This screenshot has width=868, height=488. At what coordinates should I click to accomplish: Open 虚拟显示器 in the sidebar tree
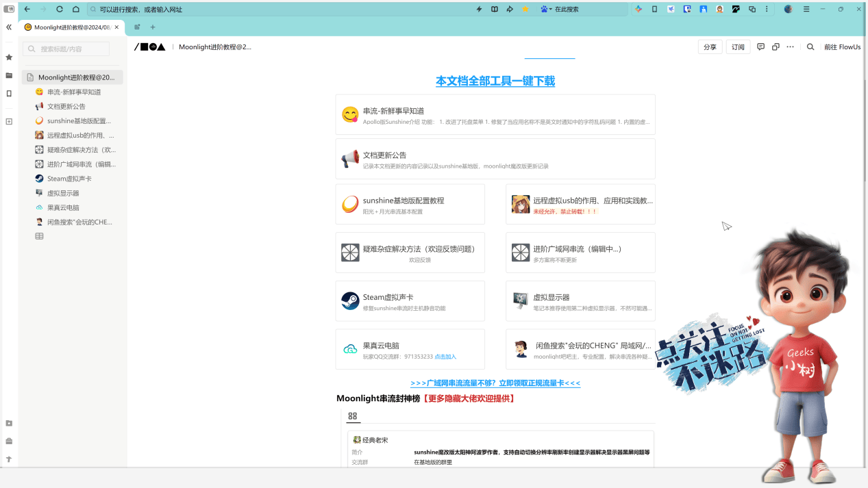click(x=63, y=194)
